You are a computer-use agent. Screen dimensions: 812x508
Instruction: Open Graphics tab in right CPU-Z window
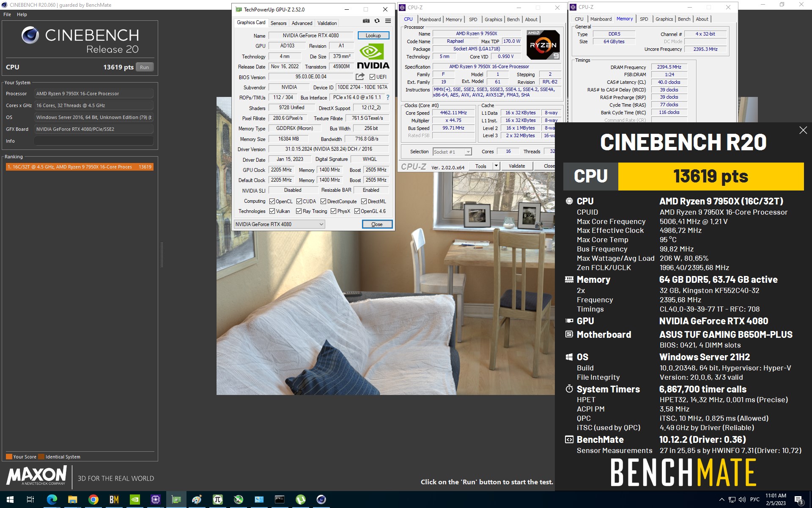pos(664,19)
